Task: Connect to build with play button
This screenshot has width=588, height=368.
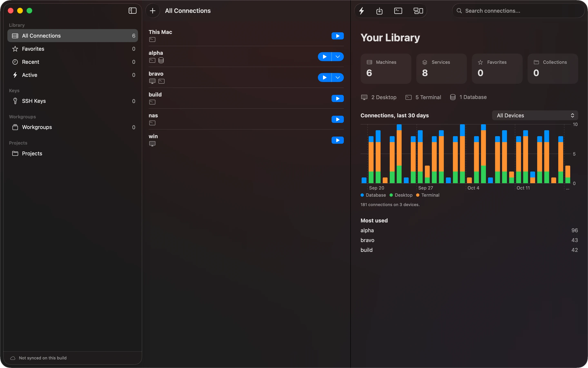Action: point(338,99)
